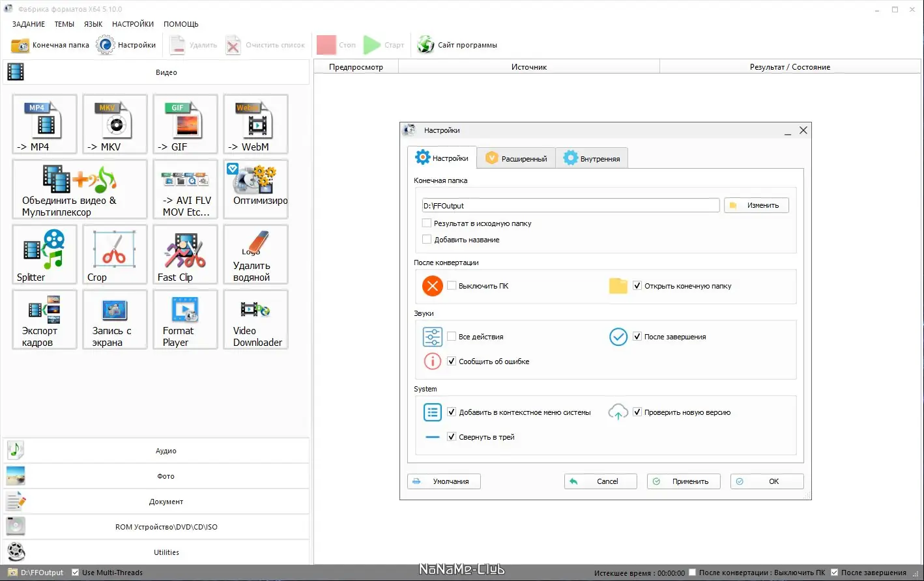The image size is (924, 581).
Task: Enable the Все действия sounds checkbox
Action: (x=452, y=336)
